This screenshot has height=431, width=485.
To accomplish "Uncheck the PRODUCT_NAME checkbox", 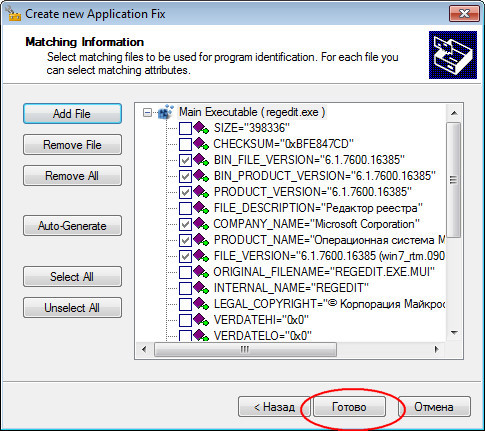I will pos(185,240).
